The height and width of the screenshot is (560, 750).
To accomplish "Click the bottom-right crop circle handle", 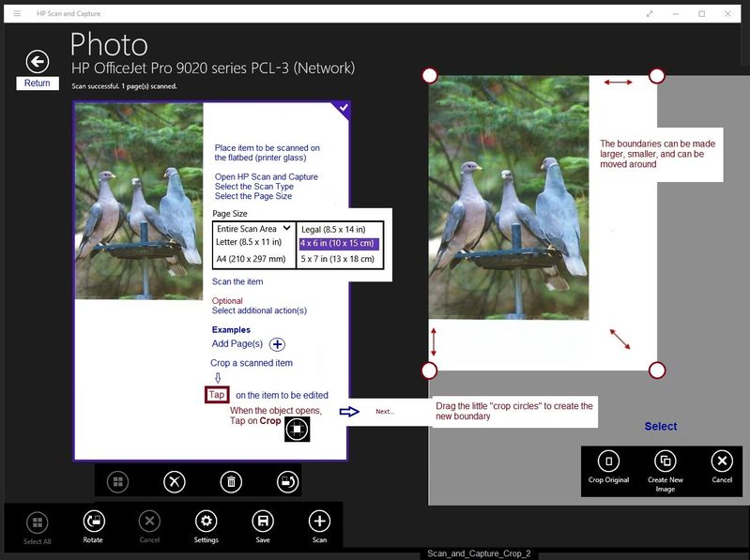I will pos(657,371).
